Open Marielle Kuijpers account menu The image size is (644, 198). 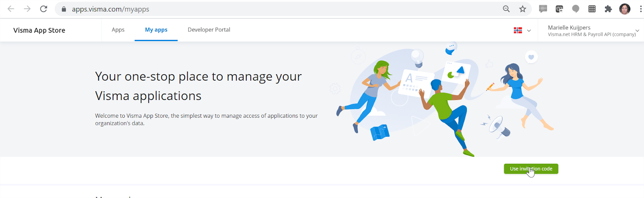pyautogui.click(x=593, y=31)
